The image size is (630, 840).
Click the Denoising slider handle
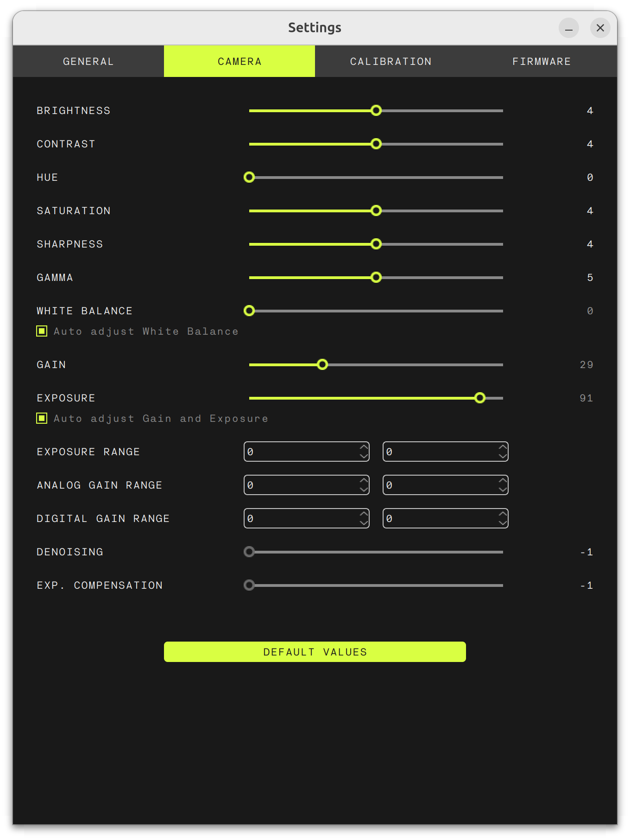point(249,552)
